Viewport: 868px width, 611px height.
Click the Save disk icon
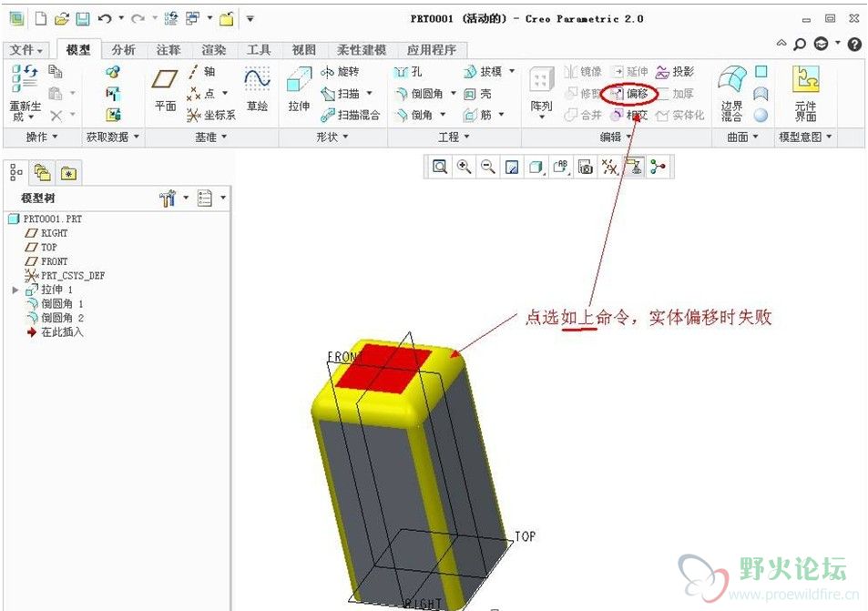[83, 19]
